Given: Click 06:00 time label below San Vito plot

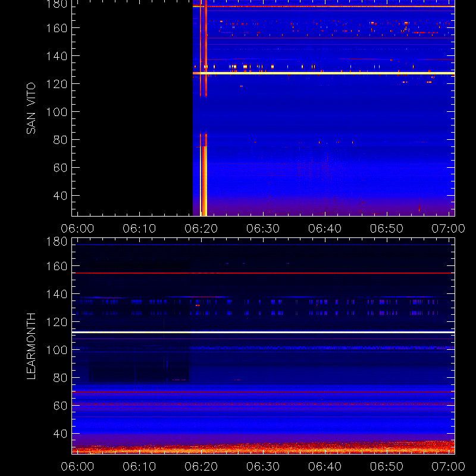Looking at the screenshot, I should click(x=77, y=228).
